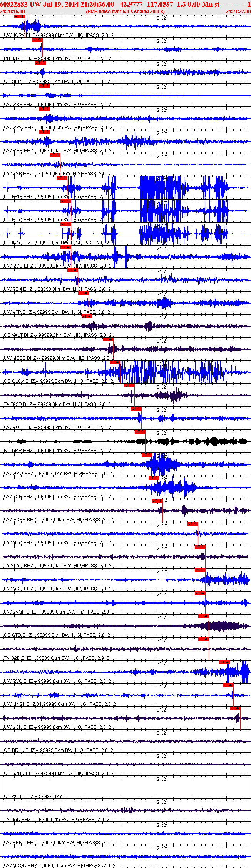Click the pick marker on HEBO trace
Viewport: 251px width, 868px height.
click(108, 339)
